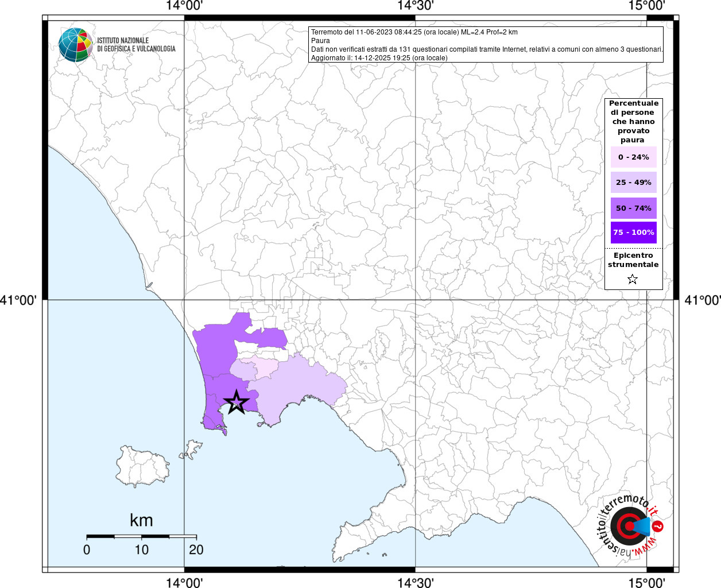Screen dimensions: 721x588
Task: Click the epicenter star on the map
Action: 236,402
